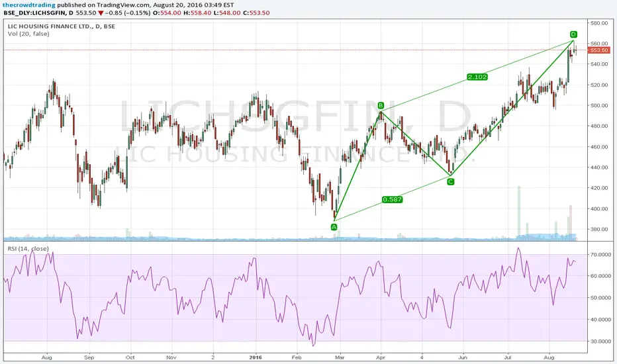Click the Apr label on time axis
This screenshot has height=364, width=617.
[x=381, y=357]
